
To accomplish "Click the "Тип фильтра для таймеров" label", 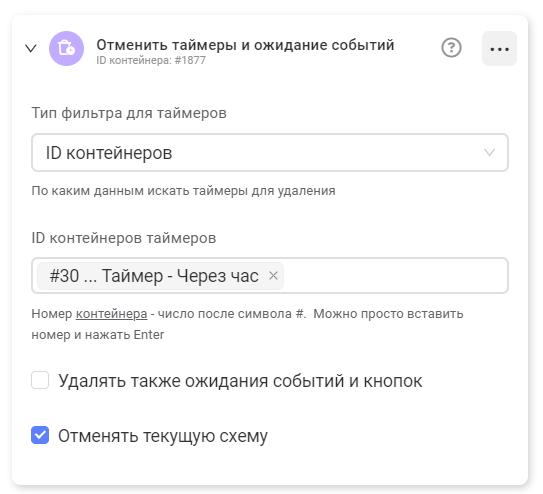I will pyautogui.click(x=129, y=113).
